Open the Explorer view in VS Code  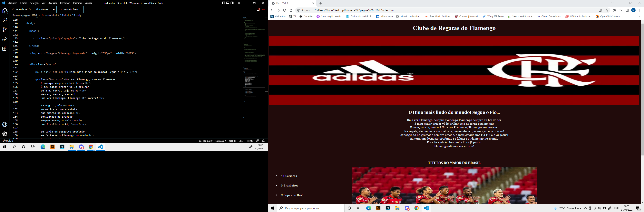(x=5, y=11)
